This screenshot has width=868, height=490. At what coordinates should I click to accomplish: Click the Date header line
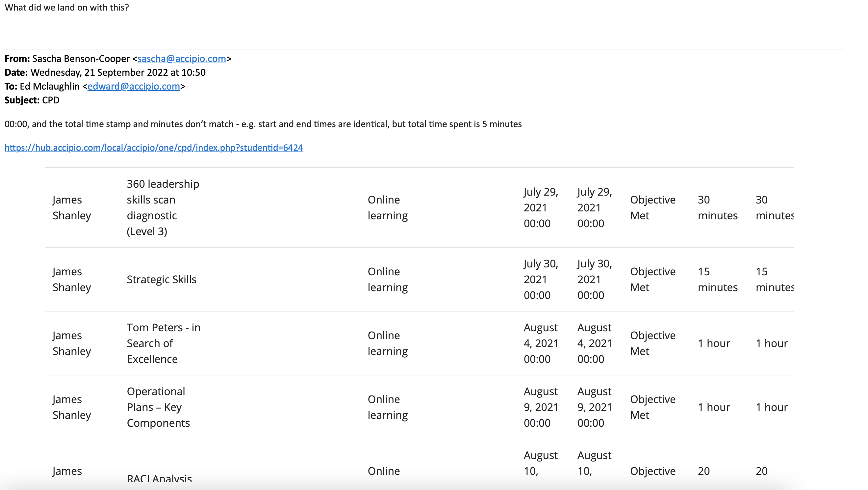(x=105, y=72)
